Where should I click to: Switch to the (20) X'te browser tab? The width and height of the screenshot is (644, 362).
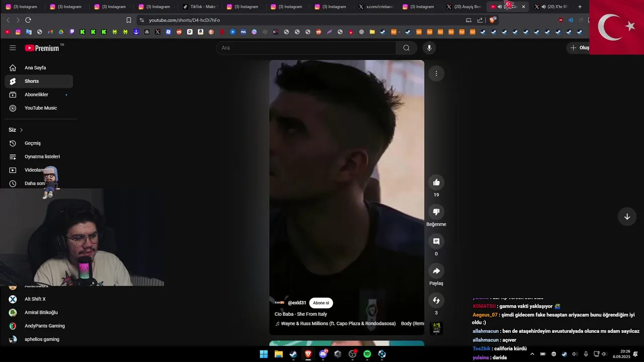[x=551, y=7]
